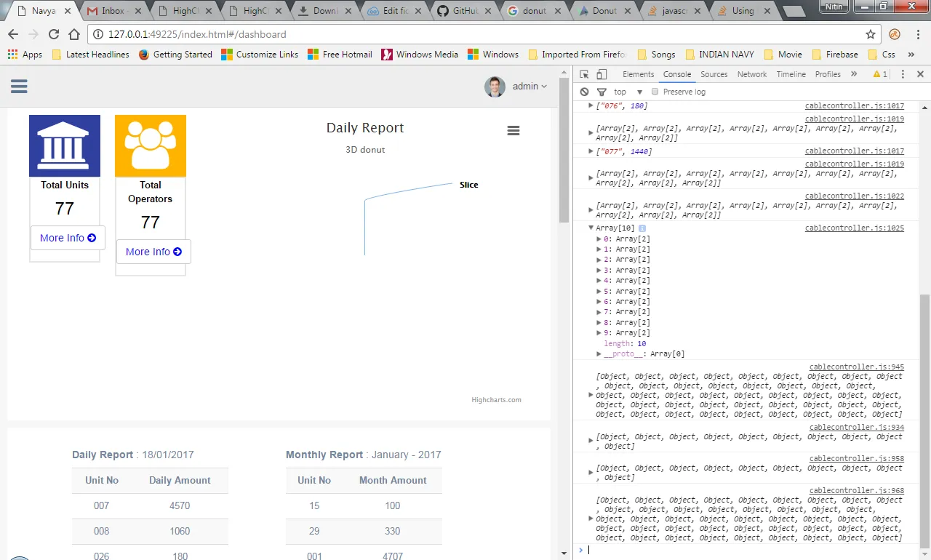Select the Month Amount value 4707

(x=393, y=556)
